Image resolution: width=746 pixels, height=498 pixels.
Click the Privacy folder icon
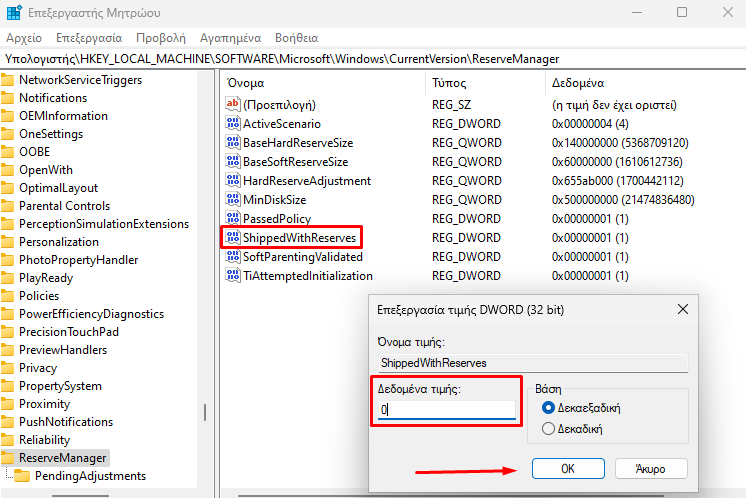point(7,368)
